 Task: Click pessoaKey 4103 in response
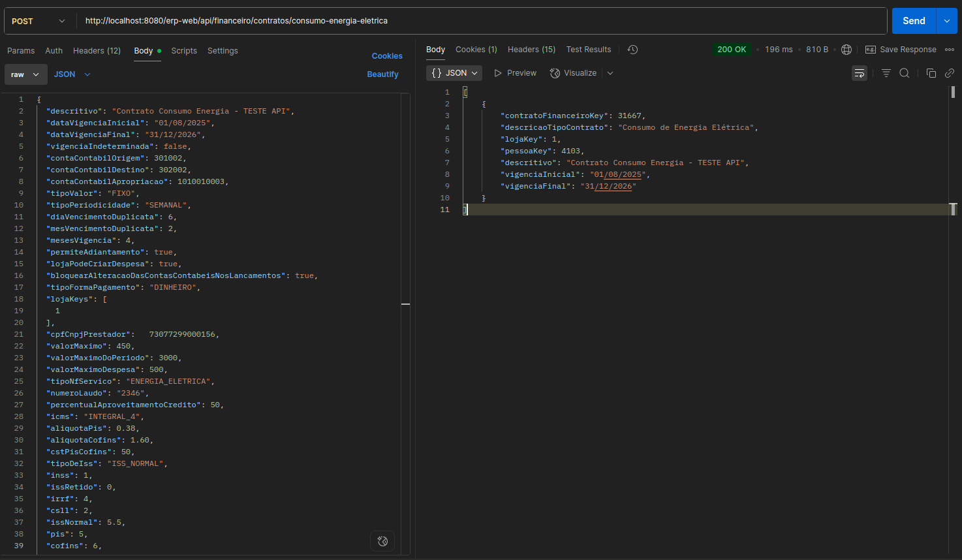click(x=542, y=151)
